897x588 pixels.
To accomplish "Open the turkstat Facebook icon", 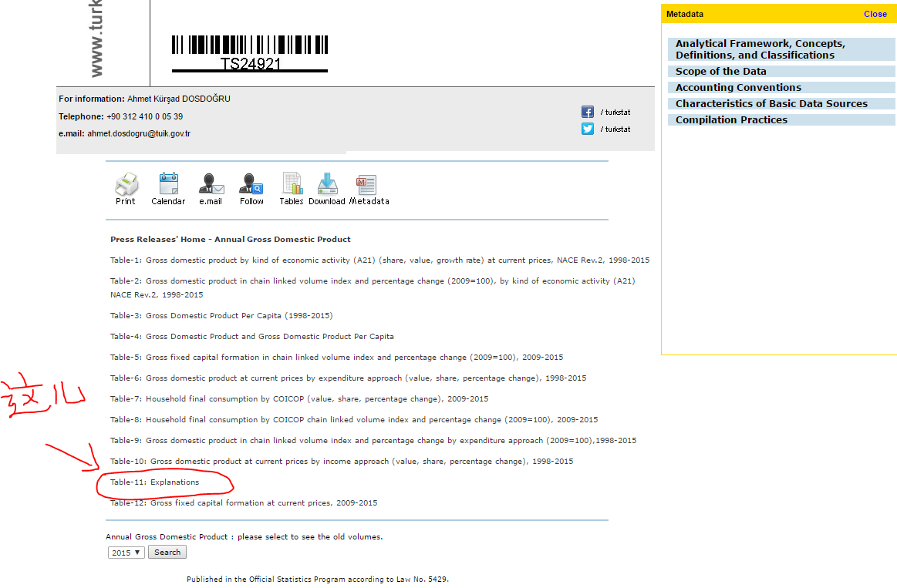I will [x=588, y=112].
